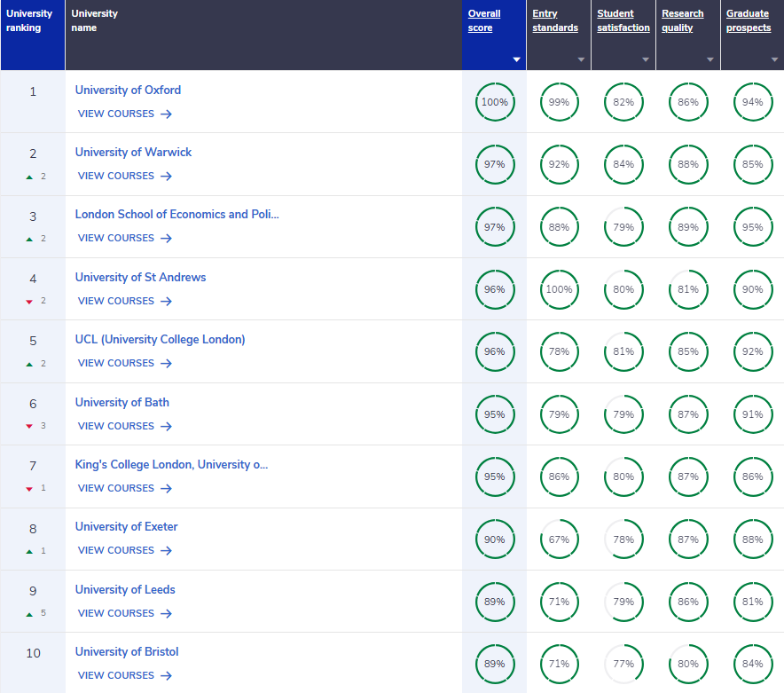
Task: View courses for University of Exeter
Action: pos(125,550)
